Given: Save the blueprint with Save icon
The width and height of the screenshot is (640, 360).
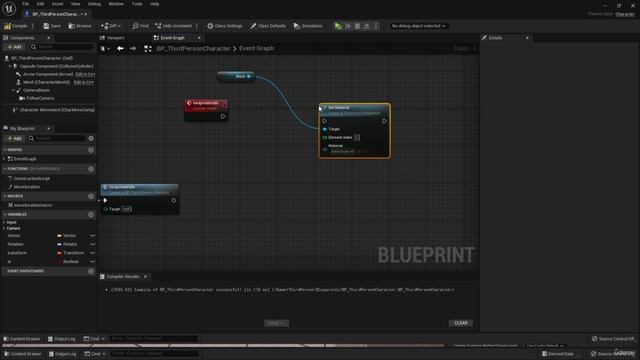Looking at the screenshot, I should 46,26.
